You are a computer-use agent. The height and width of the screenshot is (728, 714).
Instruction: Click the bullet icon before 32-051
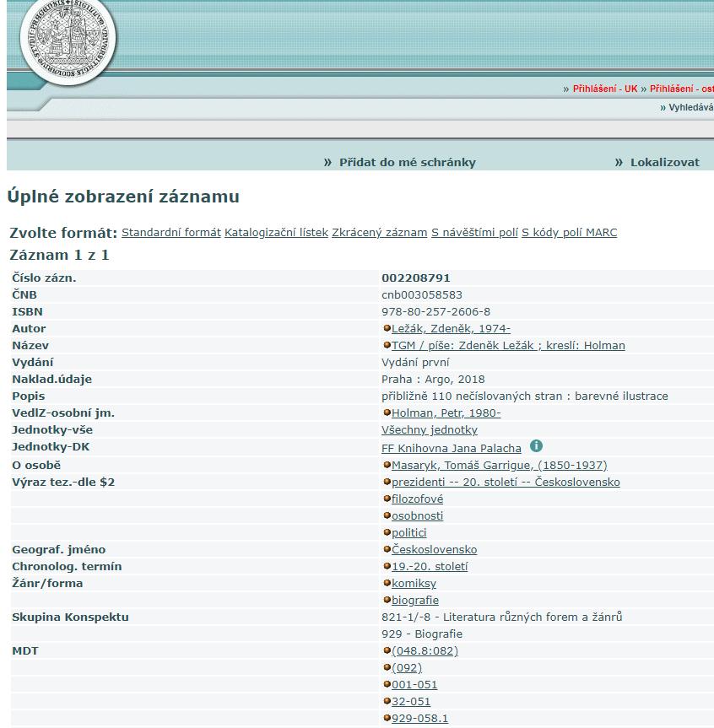pos(387,701)
